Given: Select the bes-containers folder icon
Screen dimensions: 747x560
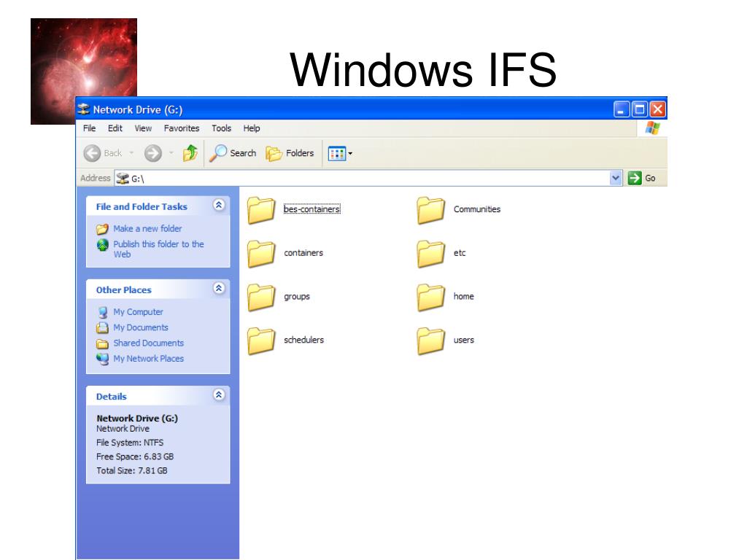Looking at the screenshot, I should [x=261, y=210].
